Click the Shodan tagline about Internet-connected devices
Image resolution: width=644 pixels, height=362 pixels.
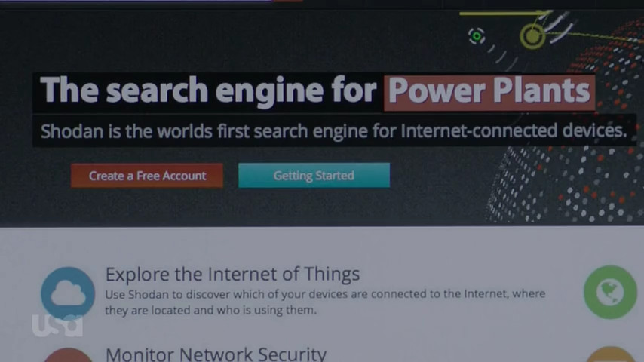333,131
